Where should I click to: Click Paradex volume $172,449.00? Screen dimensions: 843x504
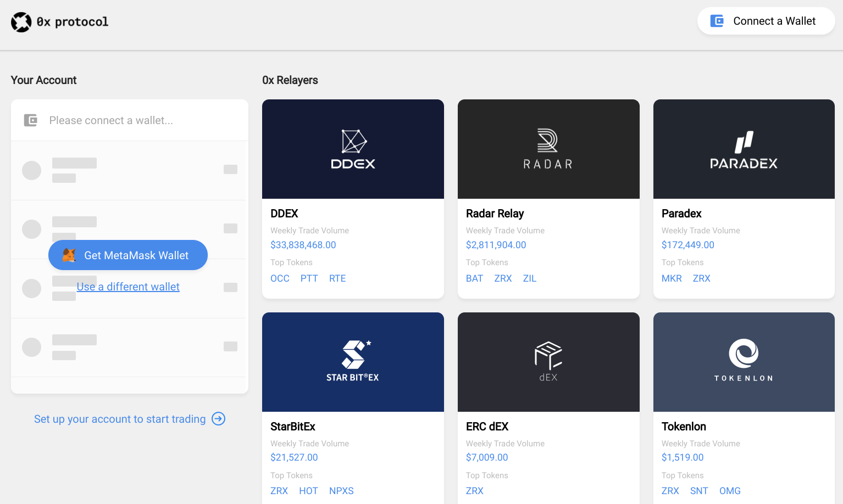point(688,245)
